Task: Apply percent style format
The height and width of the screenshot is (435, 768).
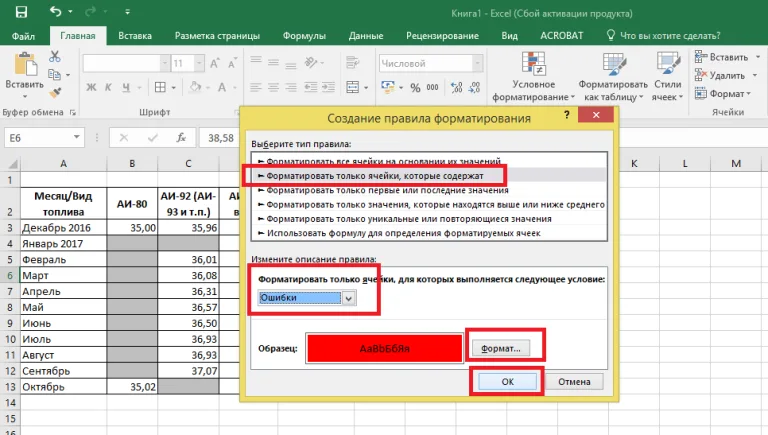Action: [x=415, y=88]
